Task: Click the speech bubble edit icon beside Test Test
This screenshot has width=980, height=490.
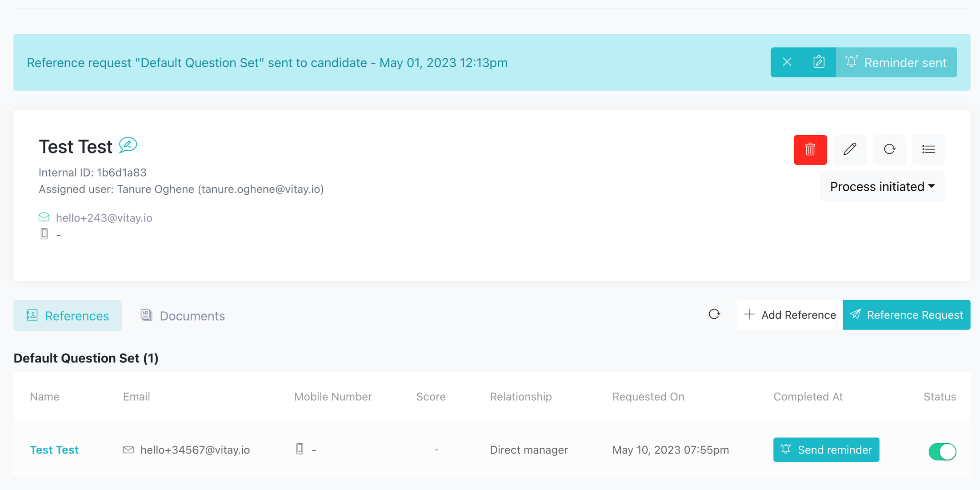Action: click(x=128, y=145)
